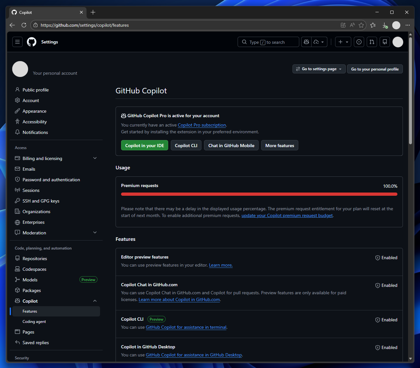The height and width of the screenshot is (368, 420).
Task: Collapse the Copilot sidebar section chevron
Action: click(95, 301)
